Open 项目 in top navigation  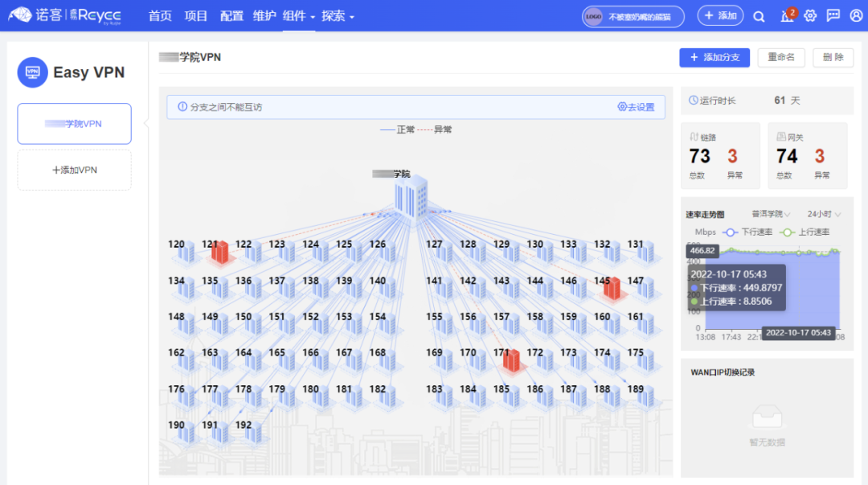click(x=195, y=16)
